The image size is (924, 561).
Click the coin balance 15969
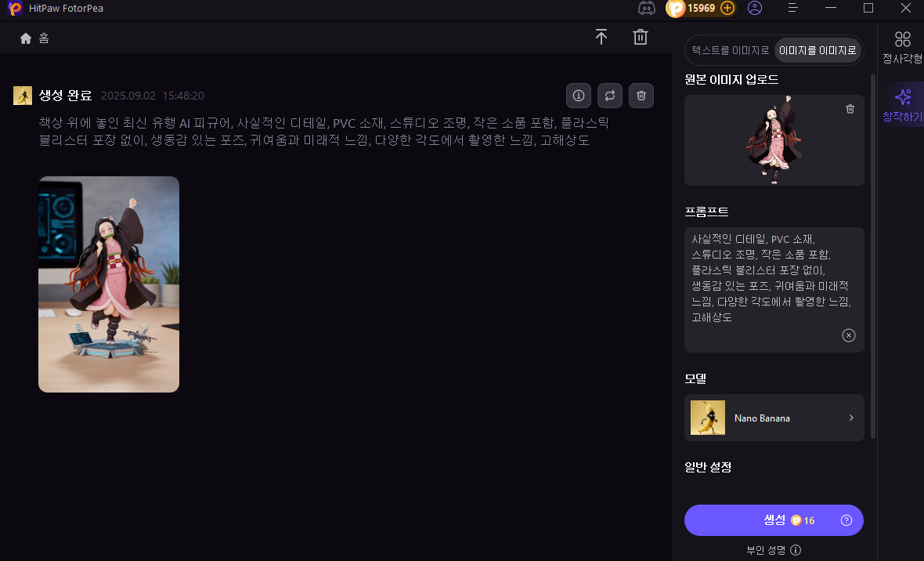point(701,9)
